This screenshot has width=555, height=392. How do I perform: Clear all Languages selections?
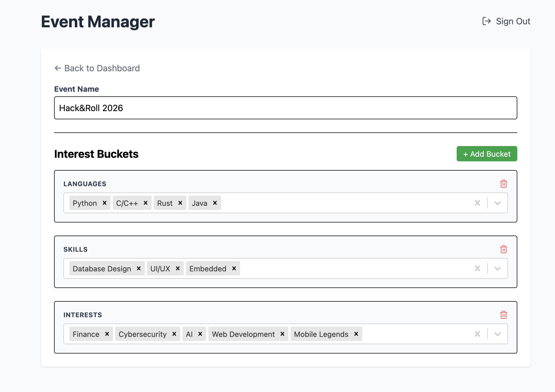(477, 203)
